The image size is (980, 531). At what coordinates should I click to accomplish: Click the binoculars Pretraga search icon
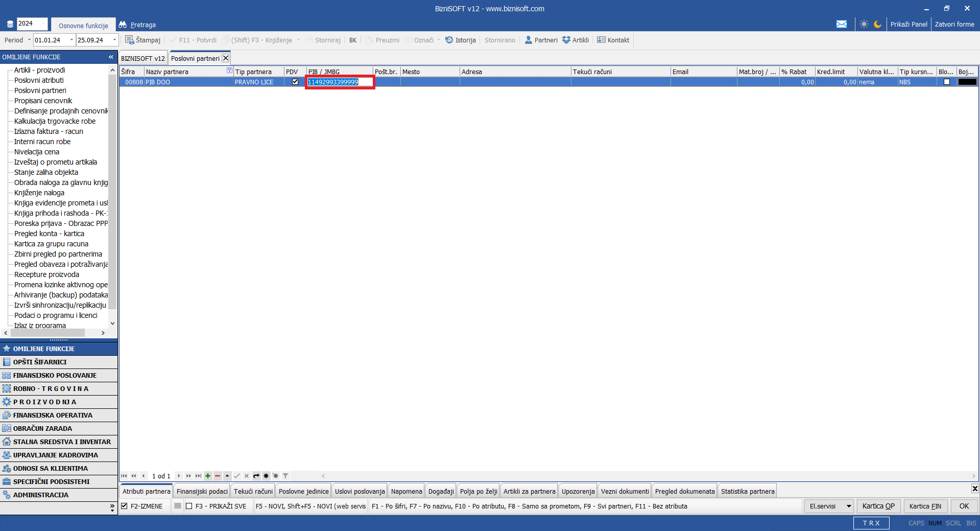[x=123, y=25]
